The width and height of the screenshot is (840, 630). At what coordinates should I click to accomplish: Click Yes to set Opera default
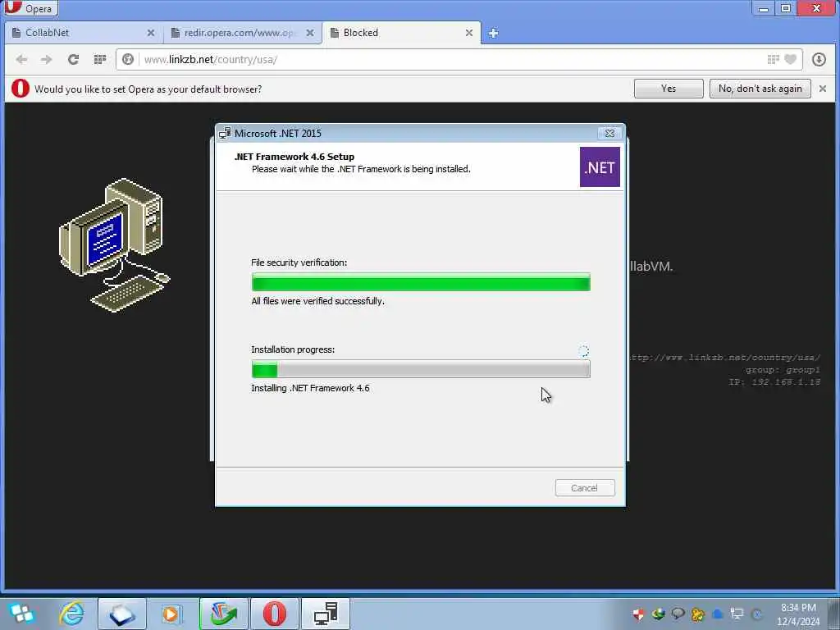tap(669, 89)
